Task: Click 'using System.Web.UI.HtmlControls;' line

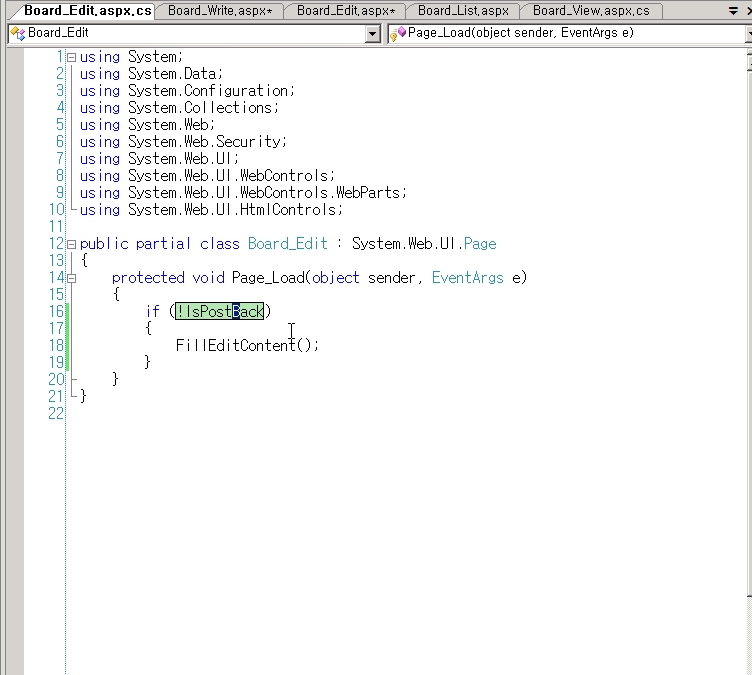Action: coord(211,210)
